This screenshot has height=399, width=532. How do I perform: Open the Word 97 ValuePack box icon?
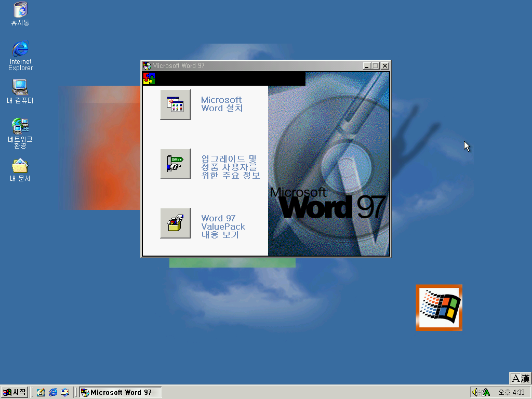point(175,223)
